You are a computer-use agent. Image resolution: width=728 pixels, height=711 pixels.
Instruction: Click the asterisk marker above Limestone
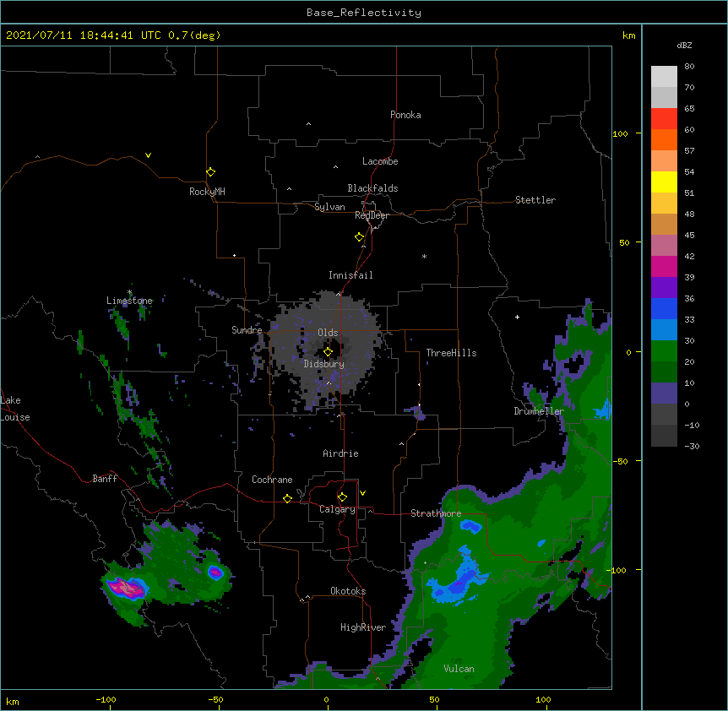129,292
